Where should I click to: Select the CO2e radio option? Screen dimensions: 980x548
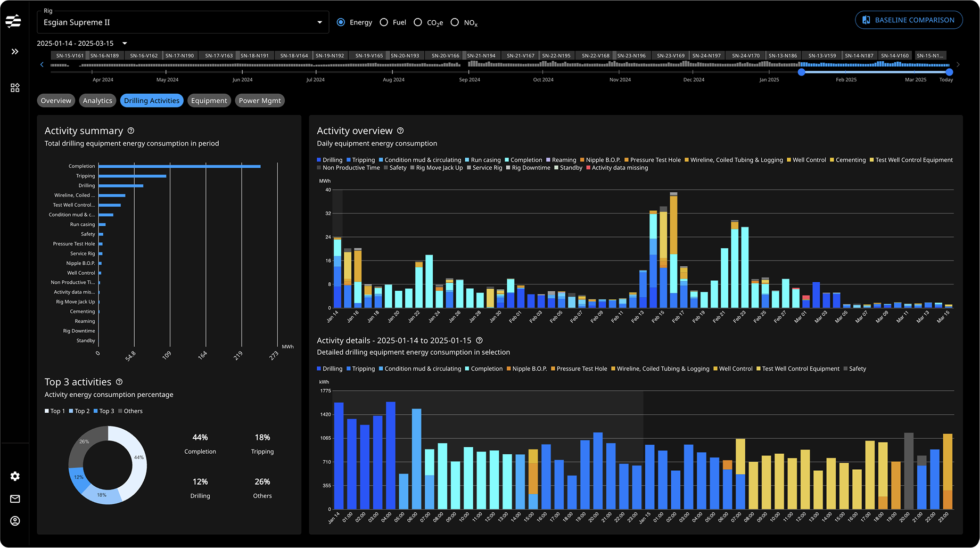(x=418, y=22)
